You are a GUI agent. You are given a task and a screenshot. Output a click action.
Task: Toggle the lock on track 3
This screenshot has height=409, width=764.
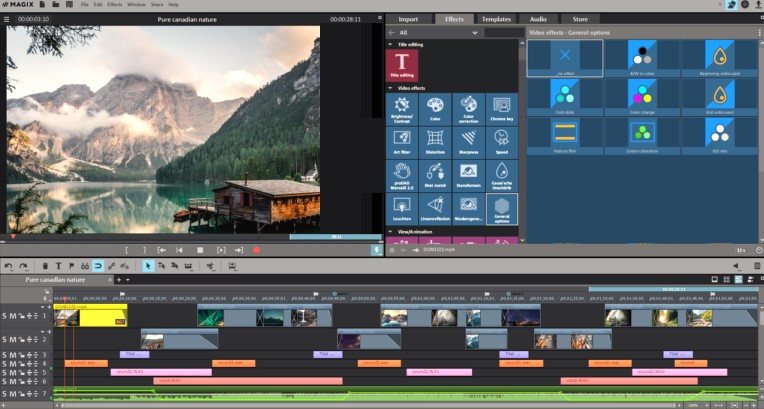[x=22, y=355]
